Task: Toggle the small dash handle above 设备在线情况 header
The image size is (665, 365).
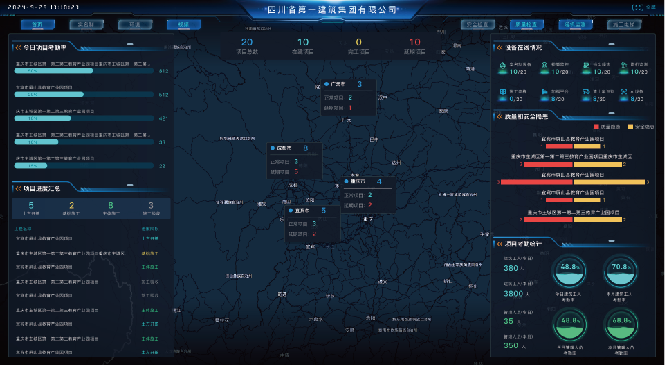Action: [611, 44]
